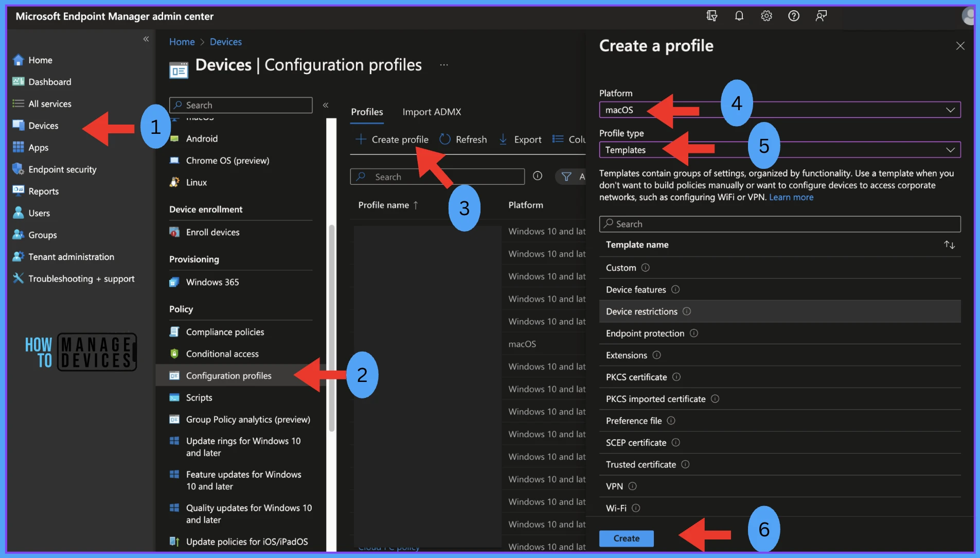Viewport: 980px width, 558px height.
Task: Open the filter button beside profiles search
Action: pyautogui.click(x=571, y=177)
